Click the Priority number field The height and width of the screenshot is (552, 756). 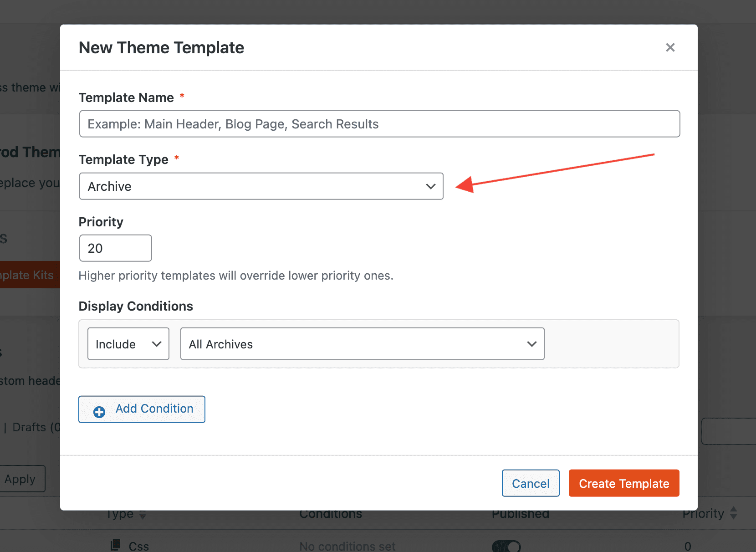coord(115,248)
